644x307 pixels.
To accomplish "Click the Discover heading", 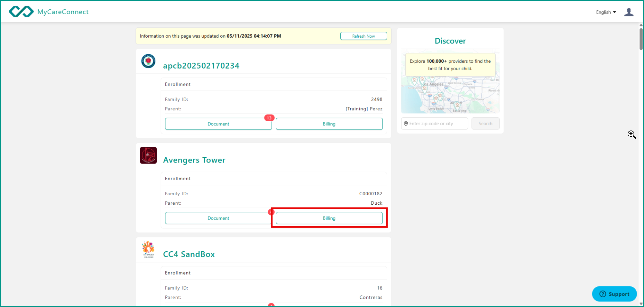I will point(450,41).
